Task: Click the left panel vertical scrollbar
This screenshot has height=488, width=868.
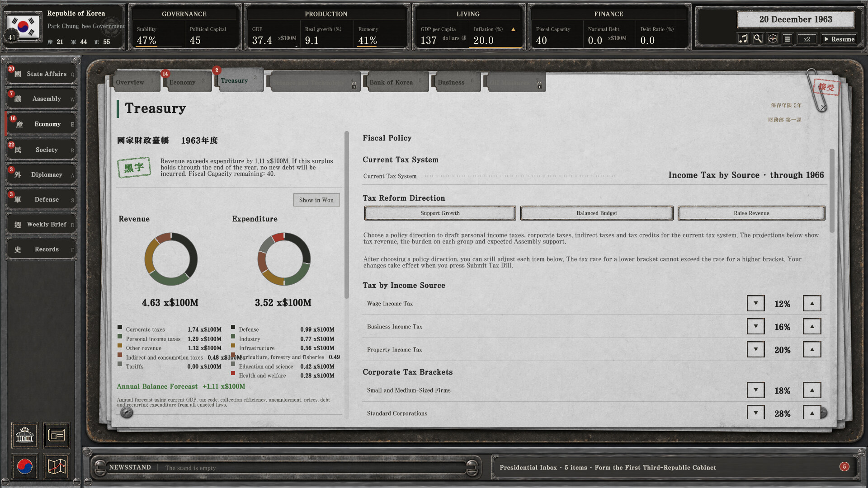Action: (x=347, y=215)
